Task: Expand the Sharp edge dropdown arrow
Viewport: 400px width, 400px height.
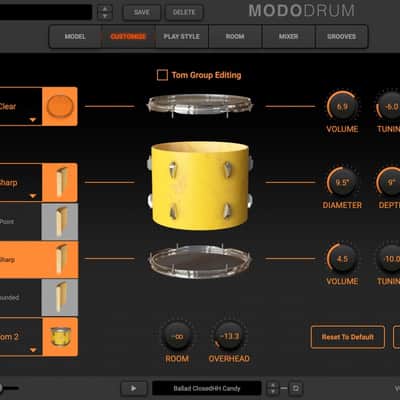Action: tap(33, 196)
